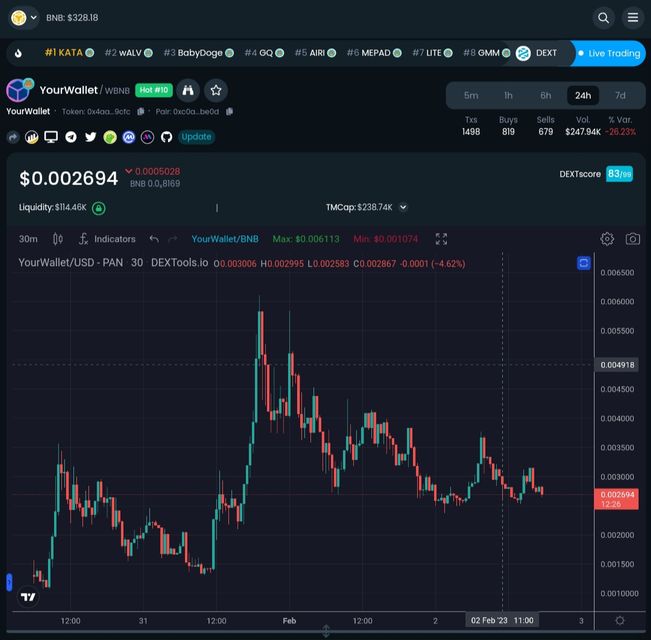
Task: Open the purple circle social icon
Action: coord(147,137)
